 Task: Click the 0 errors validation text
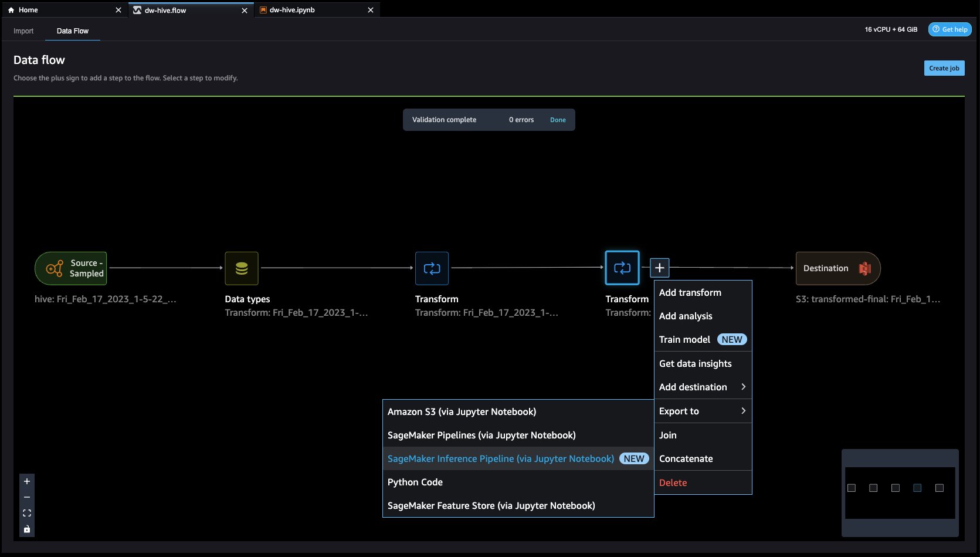[521, 120]
